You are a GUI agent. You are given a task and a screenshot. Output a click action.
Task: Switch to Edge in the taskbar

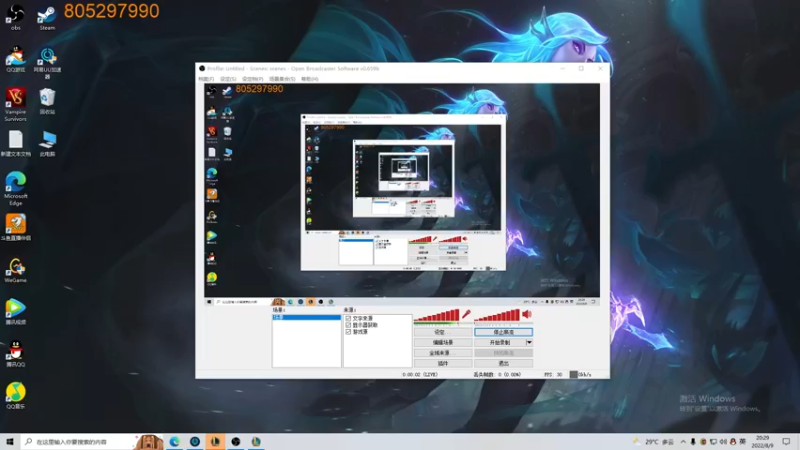coord(174,441)
